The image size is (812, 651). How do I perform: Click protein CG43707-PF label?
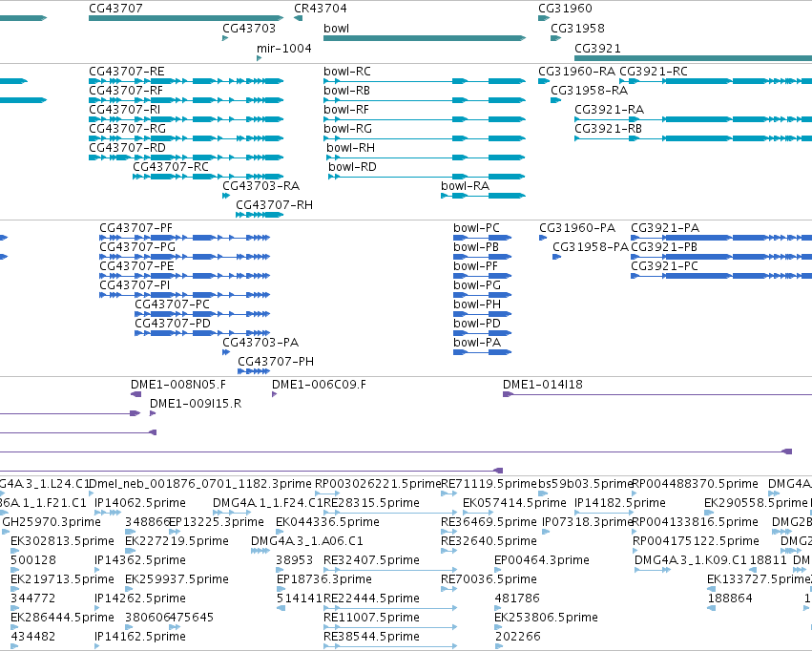coord(135,228)
